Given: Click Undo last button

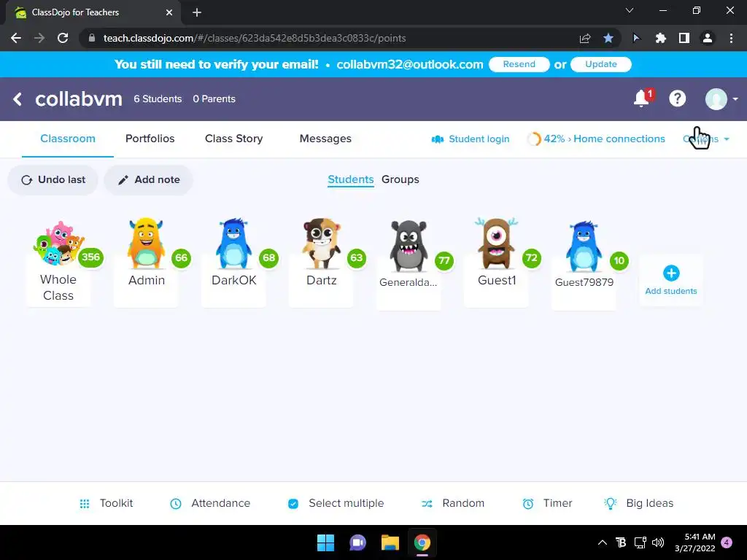Looking at the screenshot, I should pyautogui.click(x=53, y=180).
